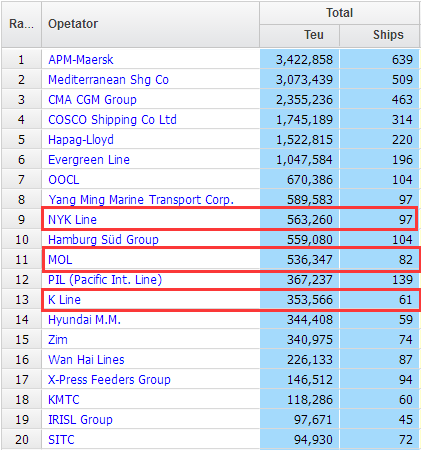Select the highlighted MOL operator link
Viewport: 421px width, 450px height.
60,260
